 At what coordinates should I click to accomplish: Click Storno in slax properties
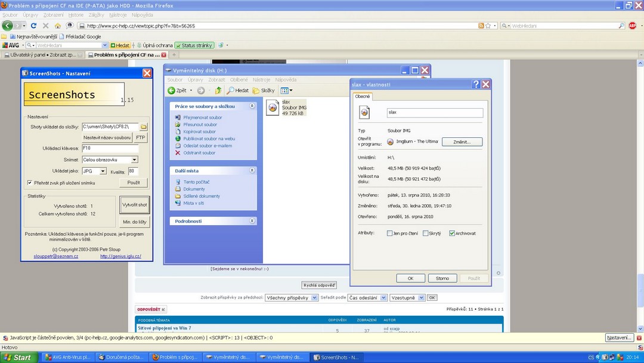pos(442,278)
